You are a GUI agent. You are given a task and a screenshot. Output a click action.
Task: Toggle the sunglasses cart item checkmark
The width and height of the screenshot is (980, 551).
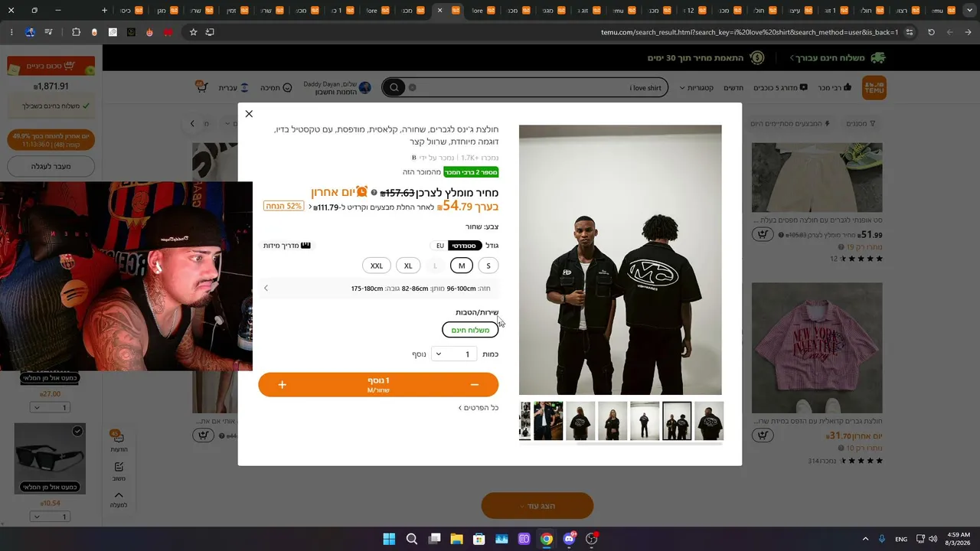(x=77, y=432)
